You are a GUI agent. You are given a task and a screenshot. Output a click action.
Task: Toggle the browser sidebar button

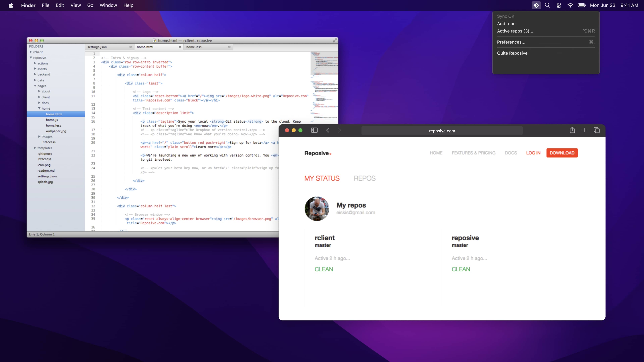[x=314, y=130]
